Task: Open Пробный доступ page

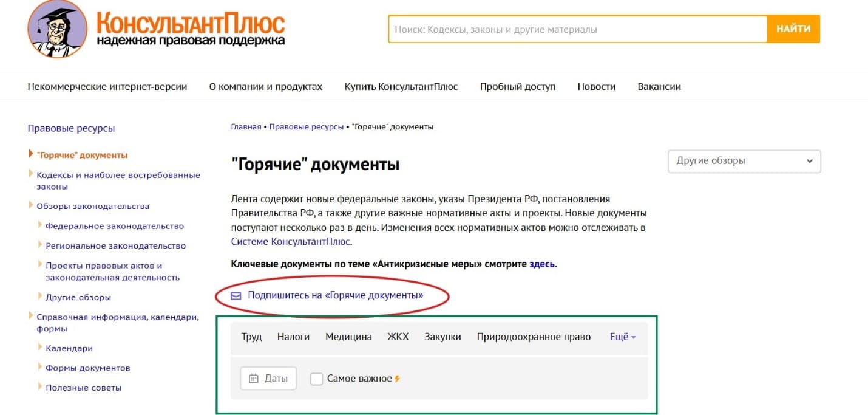Action: point(518,86)
